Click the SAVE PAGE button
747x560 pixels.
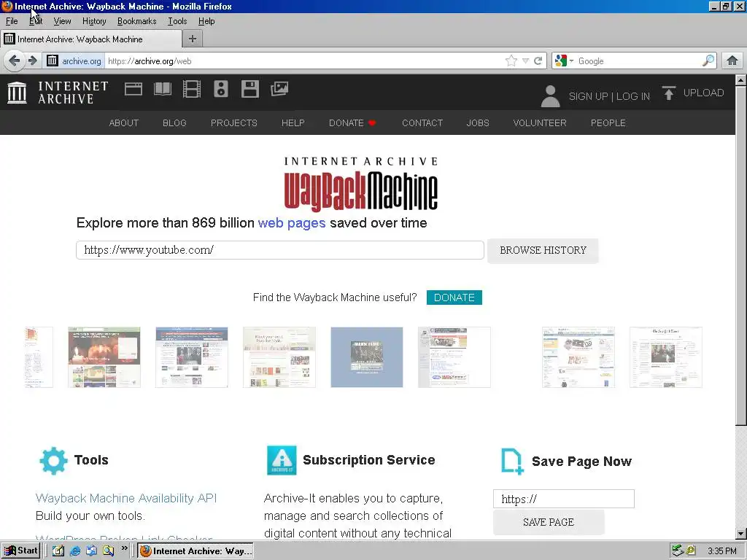(x=549, y=522)
